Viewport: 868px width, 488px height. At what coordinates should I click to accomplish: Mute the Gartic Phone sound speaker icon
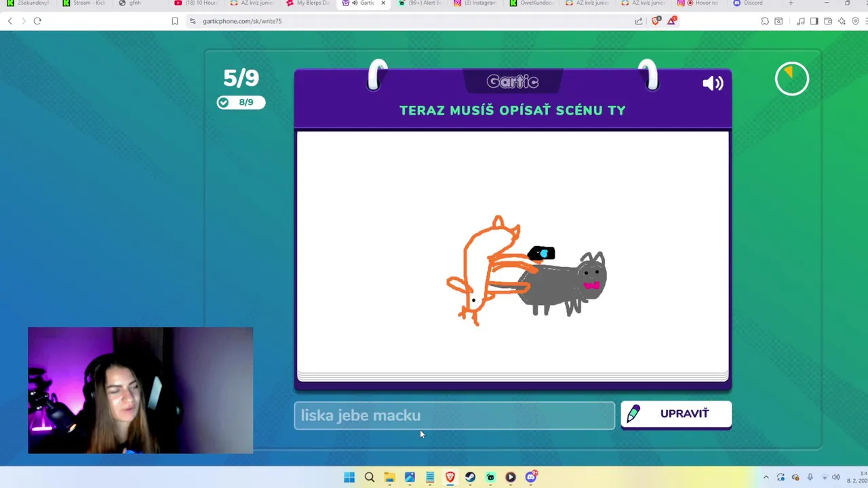[713, 83]
